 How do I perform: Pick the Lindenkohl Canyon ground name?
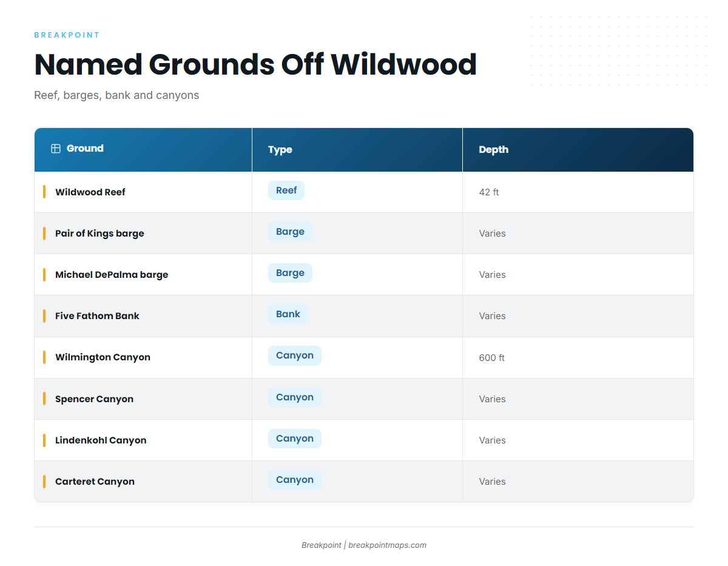tap(101, 440)
